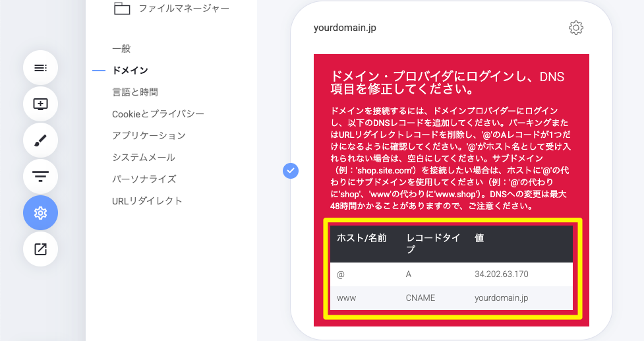This screenshot has height=341, width=644.
Task: Open the filter layout icon
Action: pyautogui.click(x=40, y=176)
